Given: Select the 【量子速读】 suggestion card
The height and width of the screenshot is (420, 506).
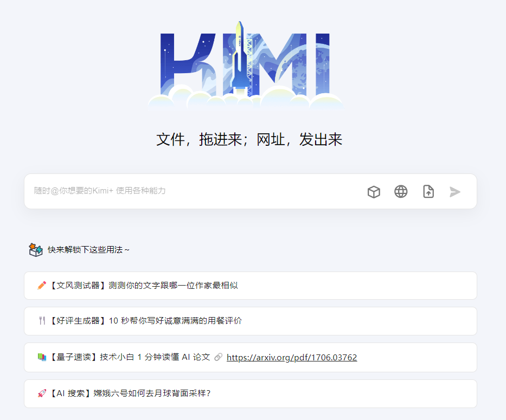Looking at the screenshot, I should [251, 358].
